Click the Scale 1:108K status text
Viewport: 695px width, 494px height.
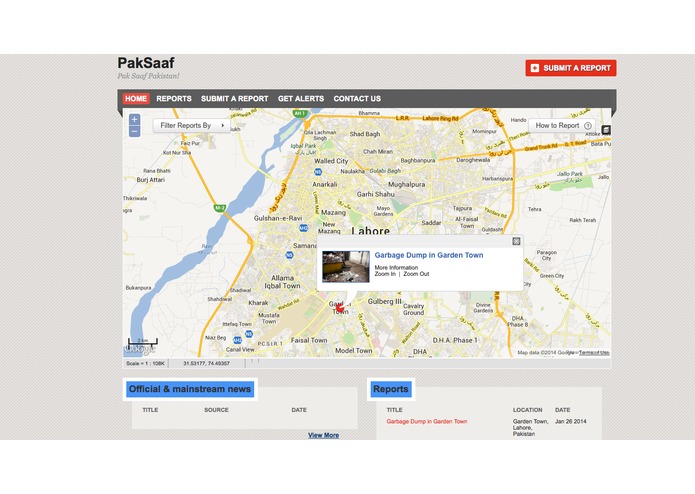pos(145,363)
